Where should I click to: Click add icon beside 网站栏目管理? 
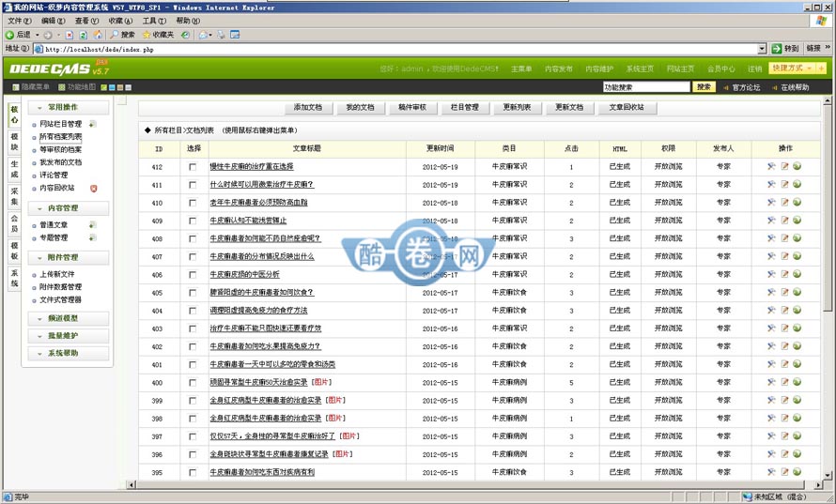click(92, 124)
